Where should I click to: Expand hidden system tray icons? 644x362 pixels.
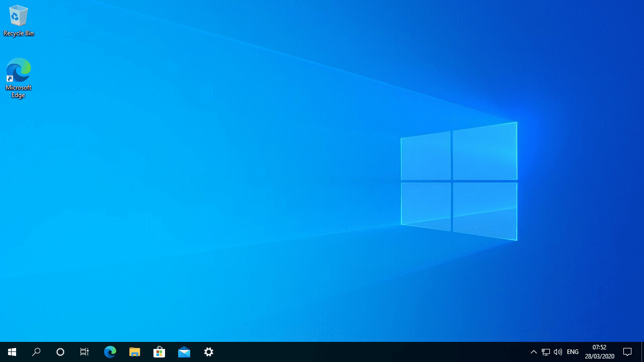(x=533, y=351)
